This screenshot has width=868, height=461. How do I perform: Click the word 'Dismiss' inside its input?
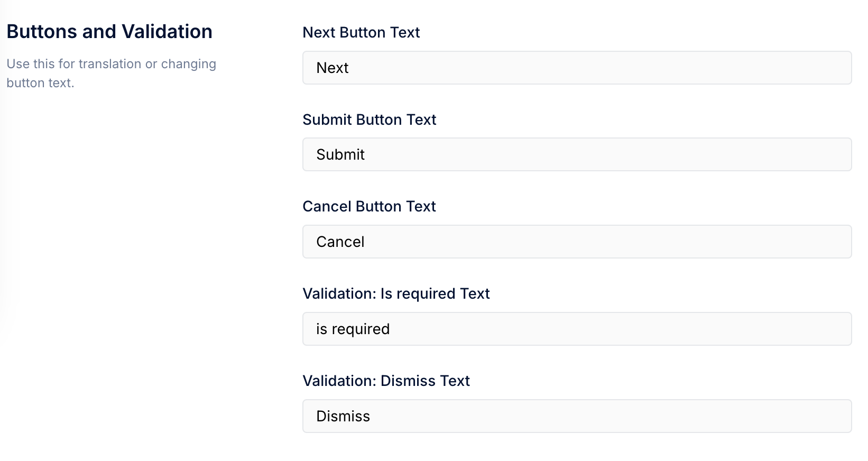click(x=343, y=416)
